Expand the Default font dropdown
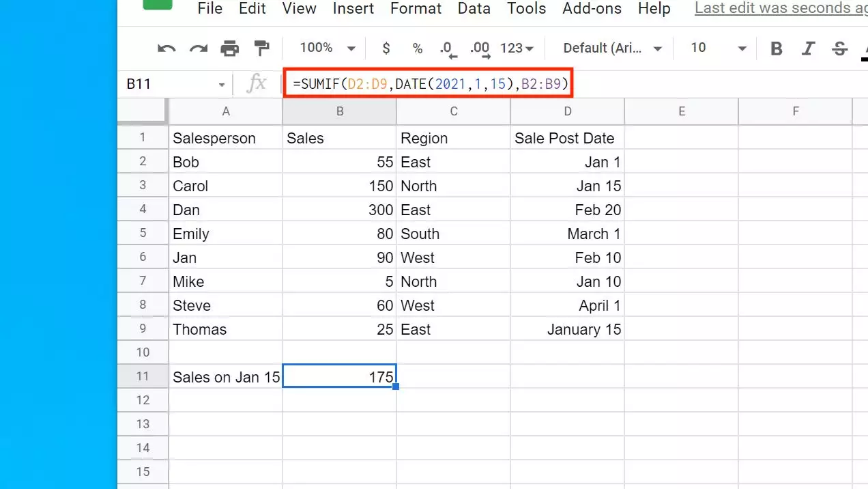Viewport: 868px width, 489px height. point(612,48)
